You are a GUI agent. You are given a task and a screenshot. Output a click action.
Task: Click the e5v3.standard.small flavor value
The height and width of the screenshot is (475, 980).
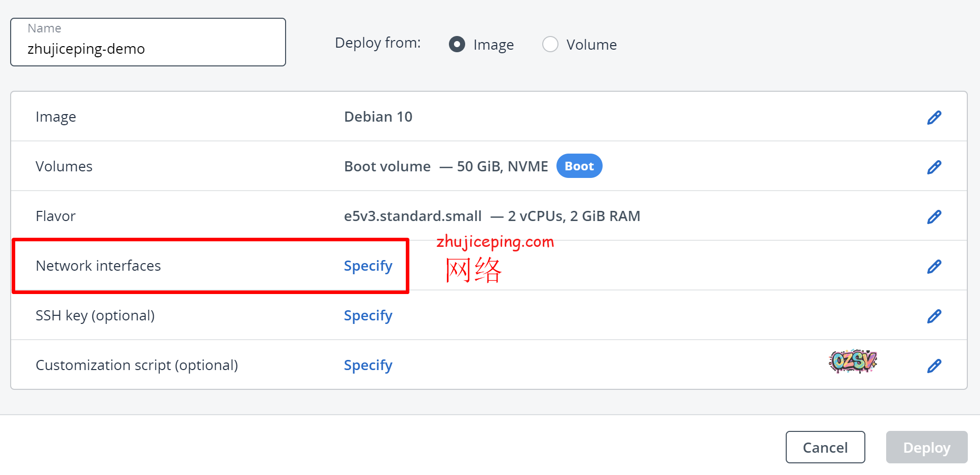(412, 216)
